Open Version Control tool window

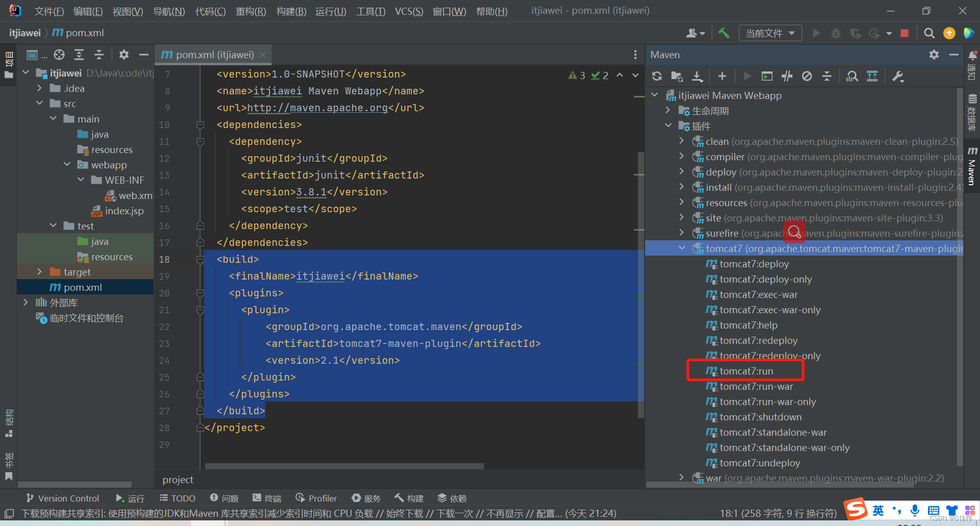point(62,498)
